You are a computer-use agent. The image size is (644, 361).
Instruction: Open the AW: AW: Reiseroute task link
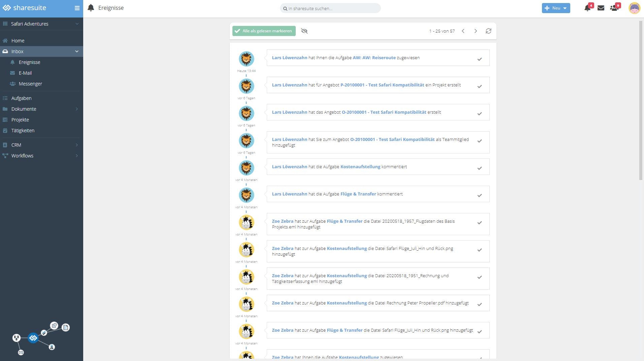click(374, 58)
